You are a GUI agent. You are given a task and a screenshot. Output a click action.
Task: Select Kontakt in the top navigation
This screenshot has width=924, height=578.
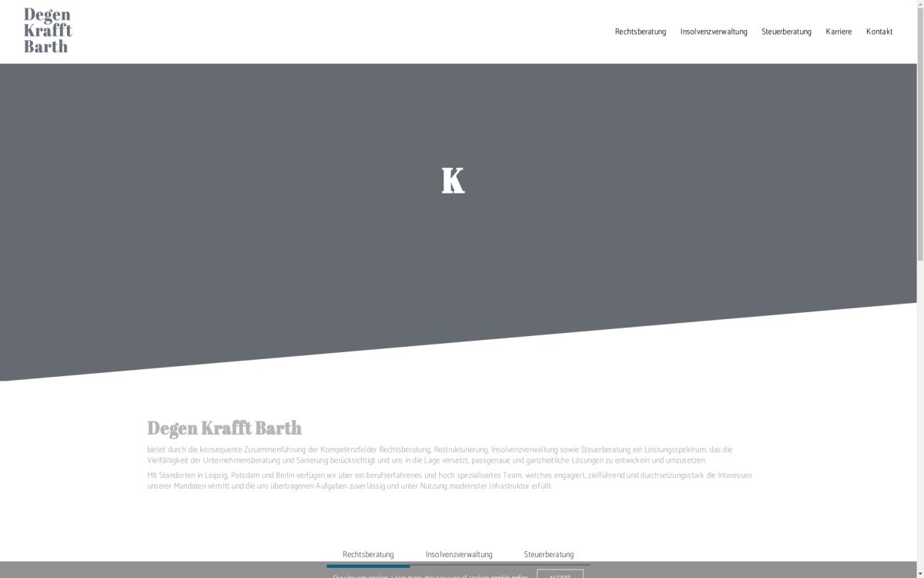879,32
